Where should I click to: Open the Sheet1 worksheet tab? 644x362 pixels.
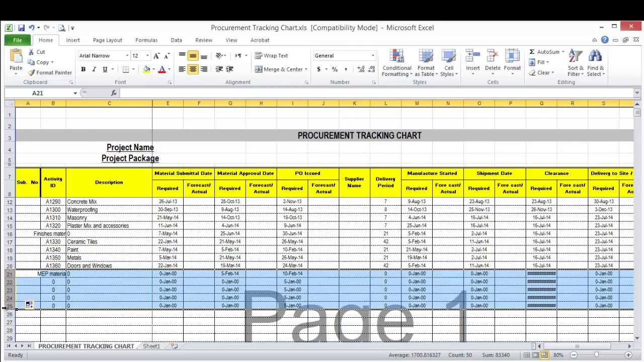coord(151,346)
